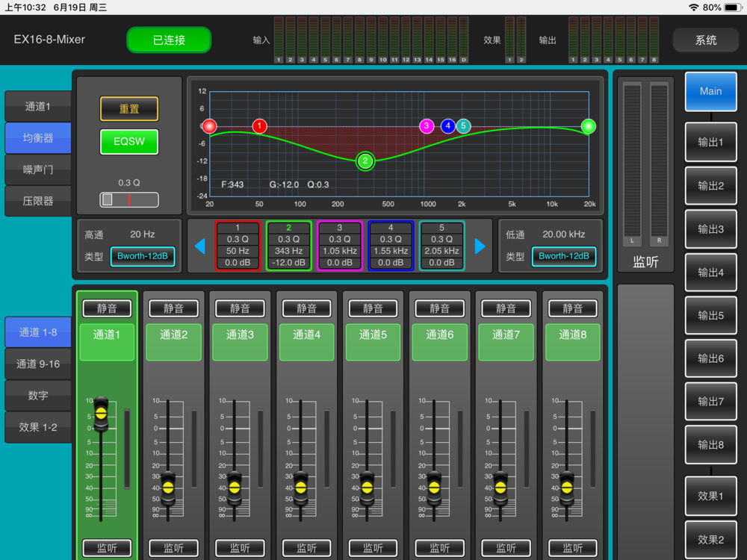Tap the Wi-Fi status icon
Image resolution: width=747 pixels, height=560 pixels.
[694, 7]
